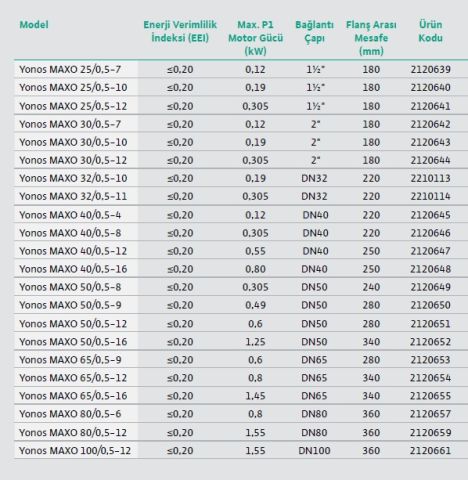
Task: Click the Yonos MAXO 50/0.5-9 model name
Action: (70, 305)
